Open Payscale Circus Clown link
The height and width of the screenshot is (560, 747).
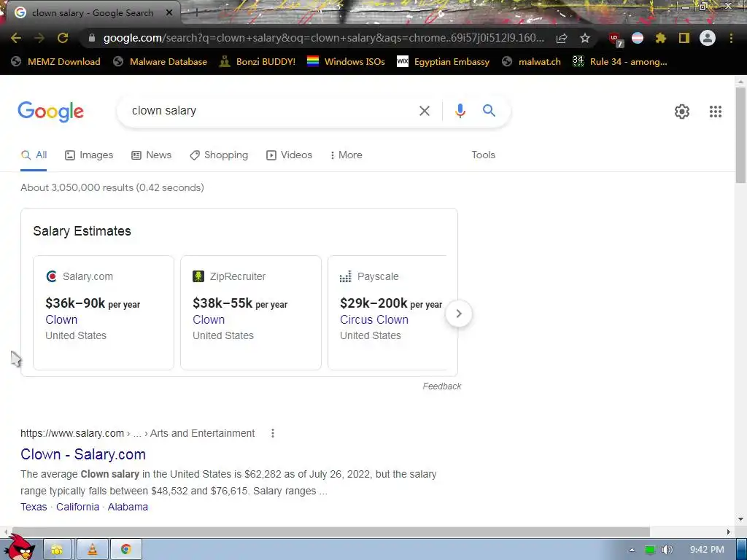click(x=374, y=319)
